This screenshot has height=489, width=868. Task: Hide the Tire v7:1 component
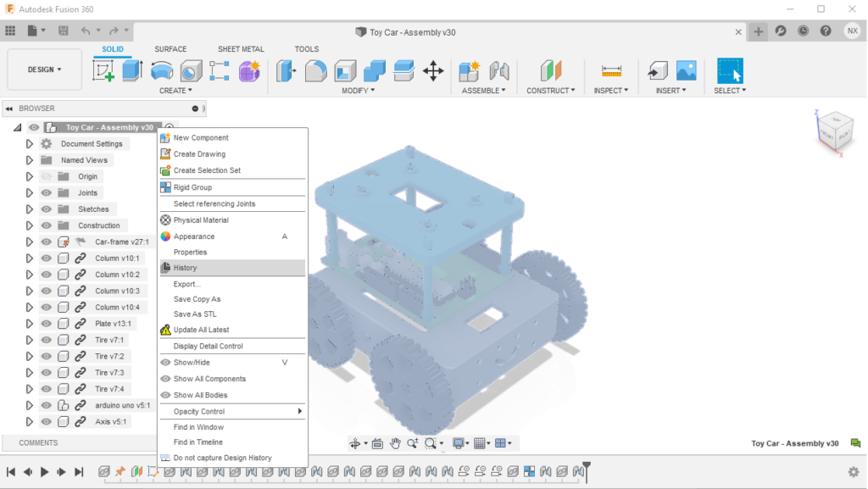46,339
